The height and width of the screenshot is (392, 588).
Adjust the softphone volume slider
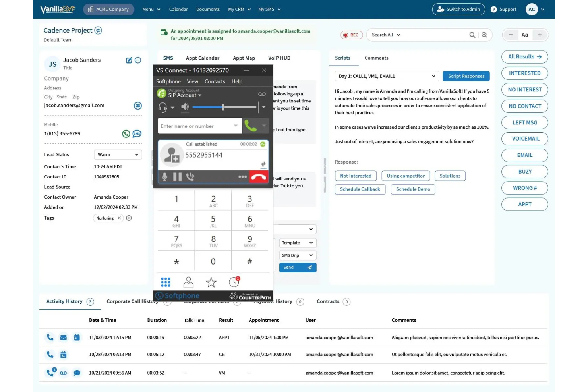[x=224, y=107]
